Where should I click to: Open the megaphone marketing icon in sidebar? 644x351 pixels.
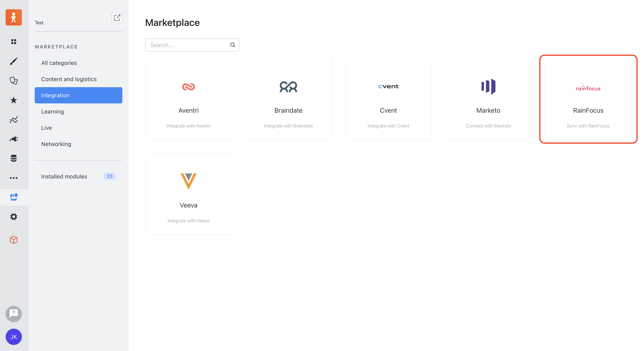pyautogui.click(x=14, y=139)
